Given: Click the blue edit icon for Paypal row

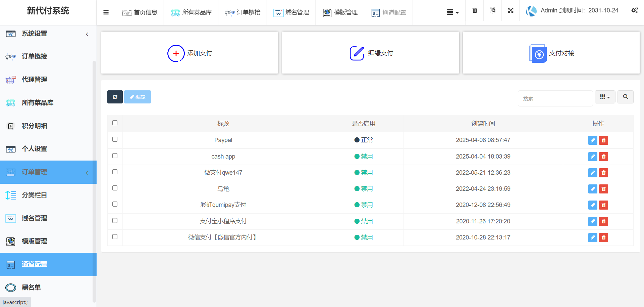Looking at the screenshot, I should (x=593, y=140).
